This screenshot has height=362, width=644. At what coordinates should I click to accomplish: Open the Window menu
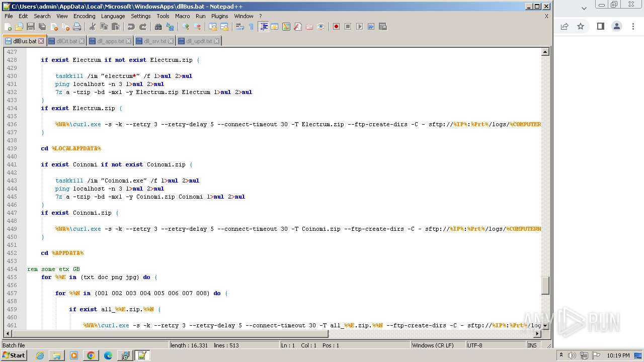coord(244,16)
